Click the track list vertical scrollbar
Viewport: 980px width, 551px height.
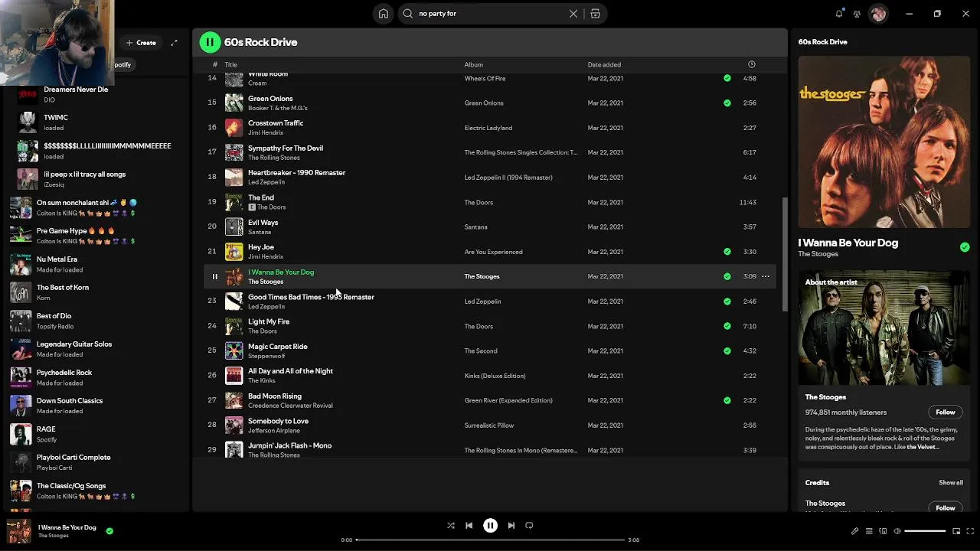pos(783,255)
